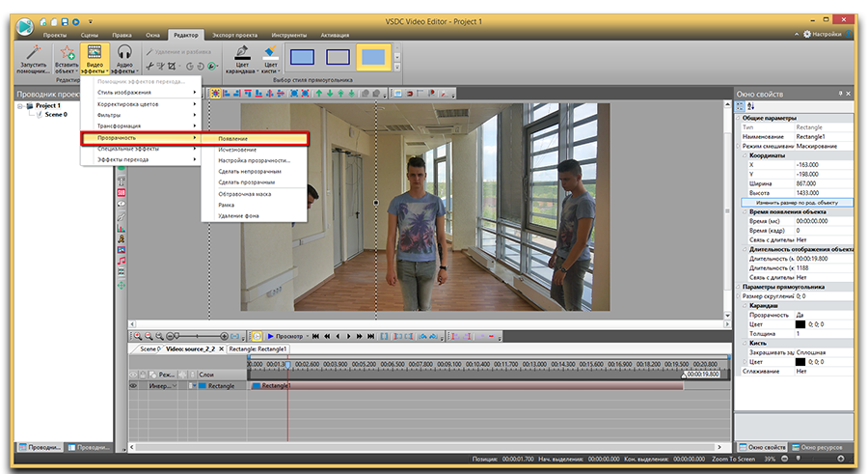Click the chart icon on left vertical toolbar
Screen dimensions: 868x474
tap(122, 228)
